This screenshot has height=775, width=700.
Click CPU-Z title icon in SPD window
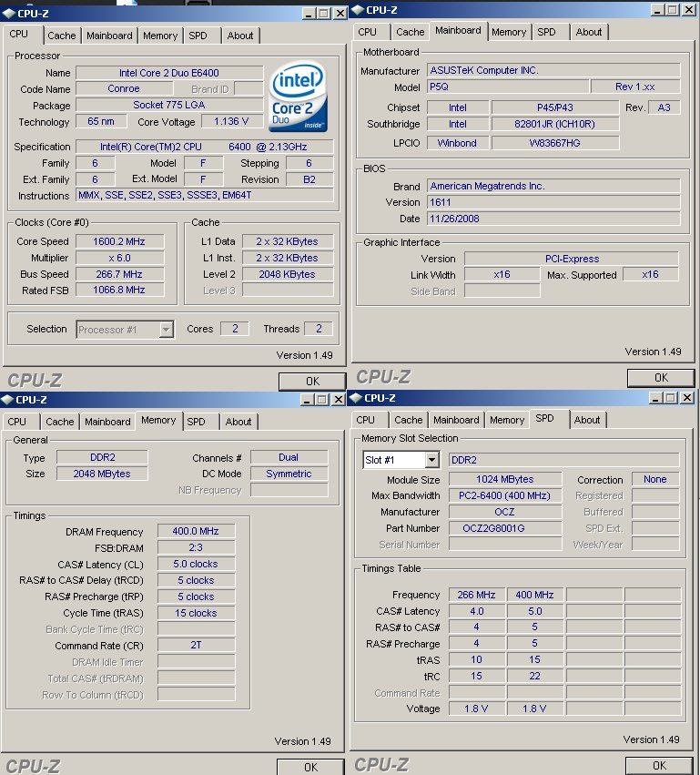[356, 398]
